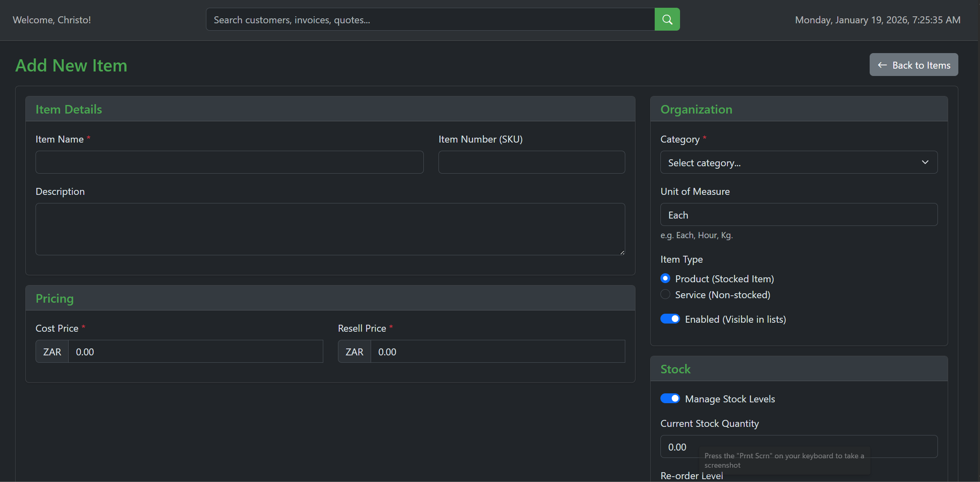Select Product (Stocked Item) radio button
Image resolution: width=980 pixels, height=482 pixels.
(665, 279)
